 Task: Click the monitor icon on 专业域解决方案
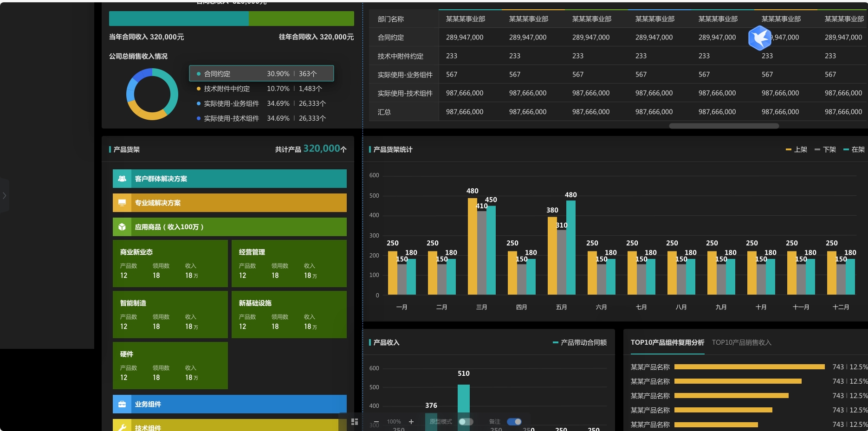[122, 203]
